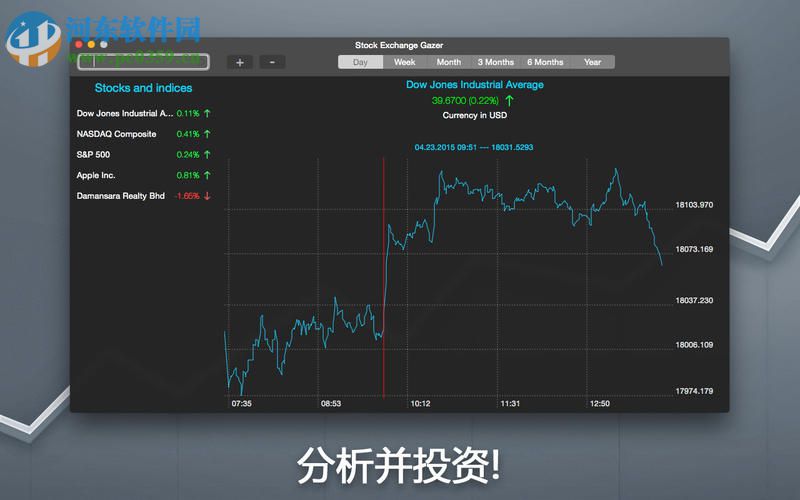Screen dimensions: 800x500
Task: Click the up arrow next to 39.6700 (0.22%)
Action: [x=509, y=101]
